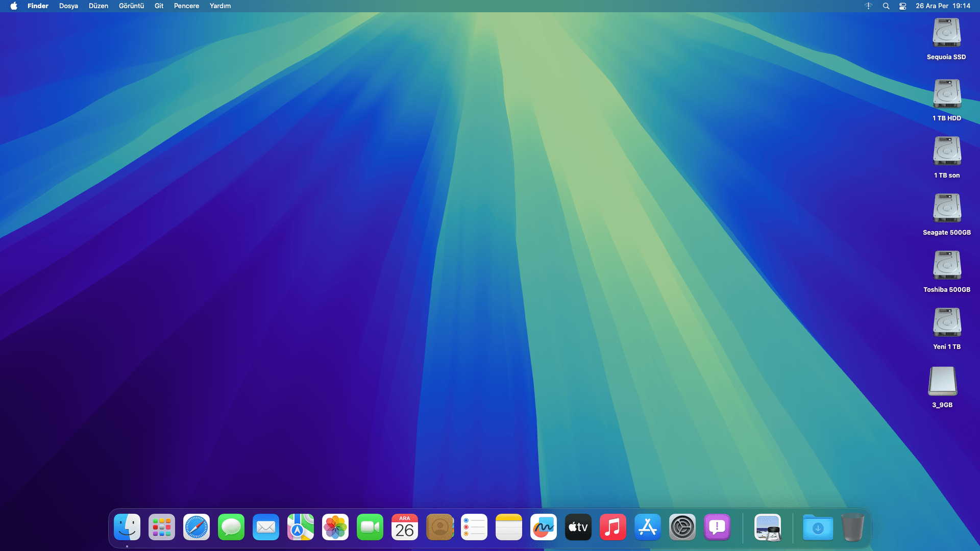Launch Apple TV from the Dock
The height and width of the screenshot is (551, 980).
(578, 527)
